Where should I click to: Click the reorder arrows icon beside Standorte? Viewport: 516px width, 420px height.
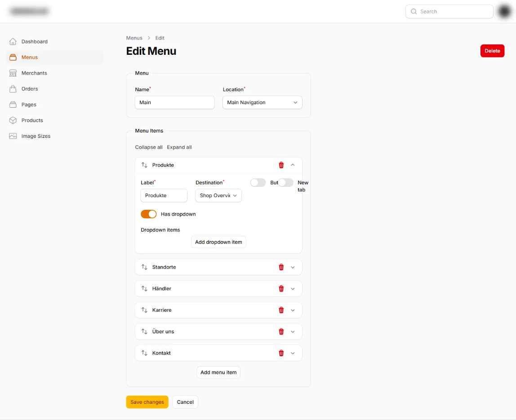click(x=144, y=267)
